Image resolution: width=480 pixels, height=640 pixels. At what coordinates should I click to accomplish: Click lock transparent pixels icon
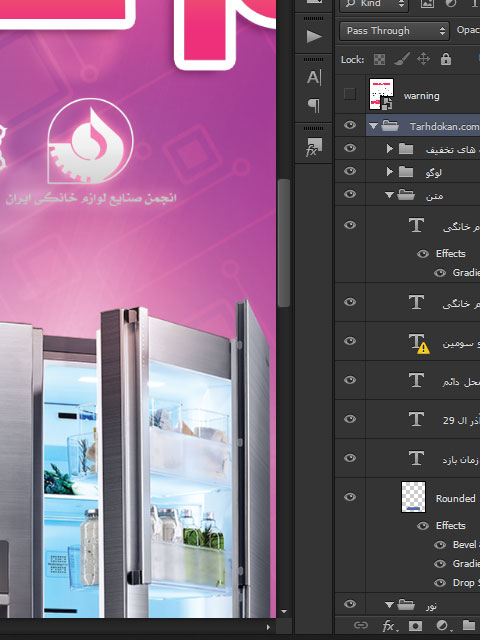pyautogui.click(x=379, y=60)
